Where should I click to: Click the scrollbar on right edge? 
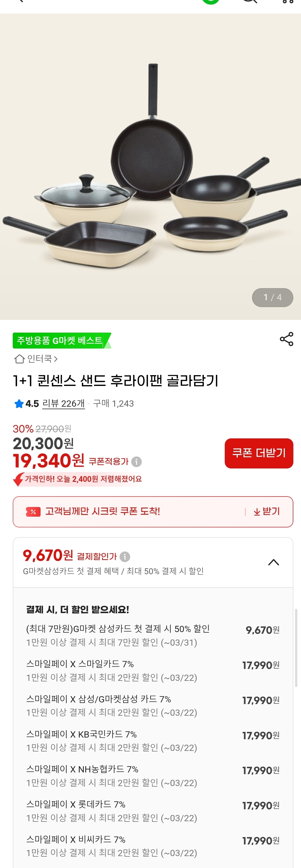pyautogui.click(x=296, y=647)
